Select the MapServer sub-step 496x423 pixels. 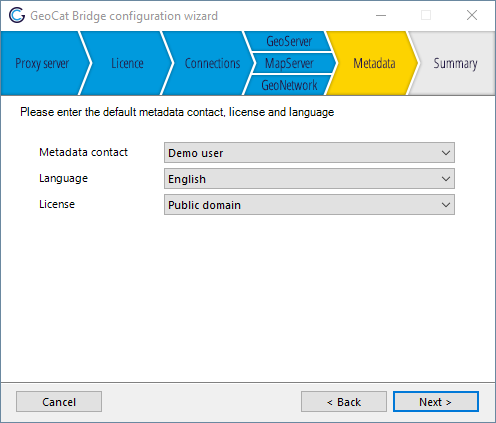coord(289,63)
